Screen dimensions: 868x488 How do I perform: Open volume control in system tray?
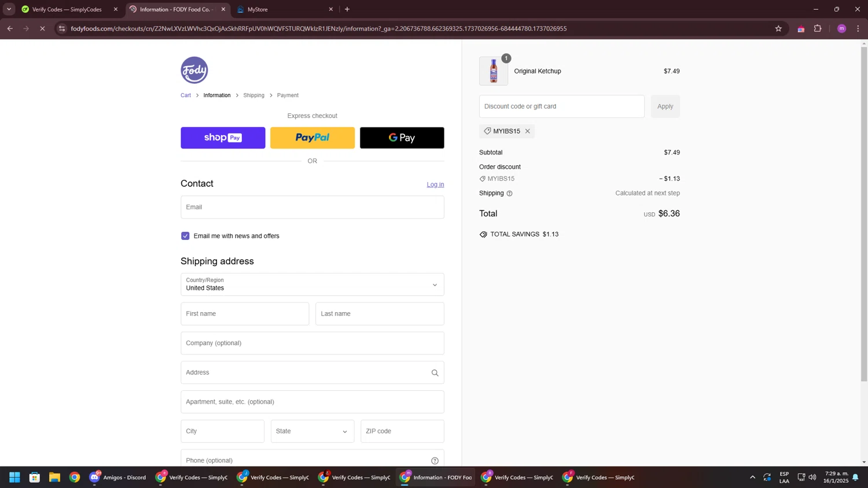tap(812, 478)
